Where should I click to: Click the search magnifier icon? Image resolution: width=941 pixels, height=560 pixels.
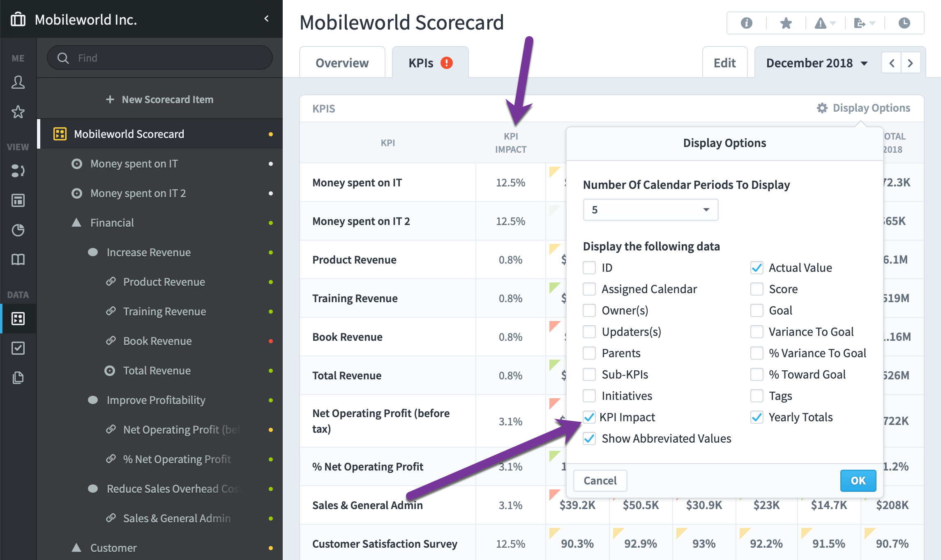tap(63, 58)
